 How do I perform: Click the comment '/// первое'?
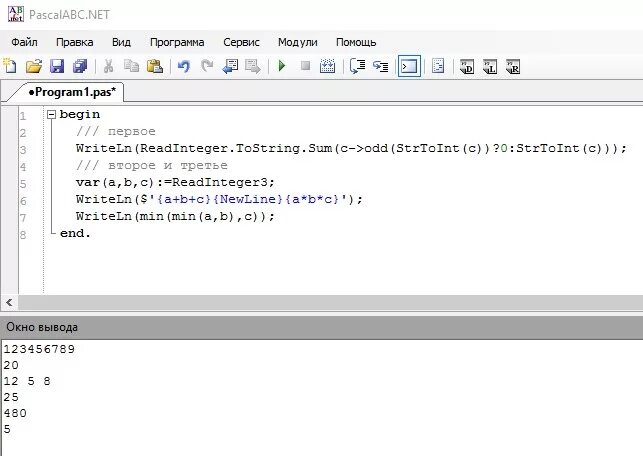[x=116, y=132]
